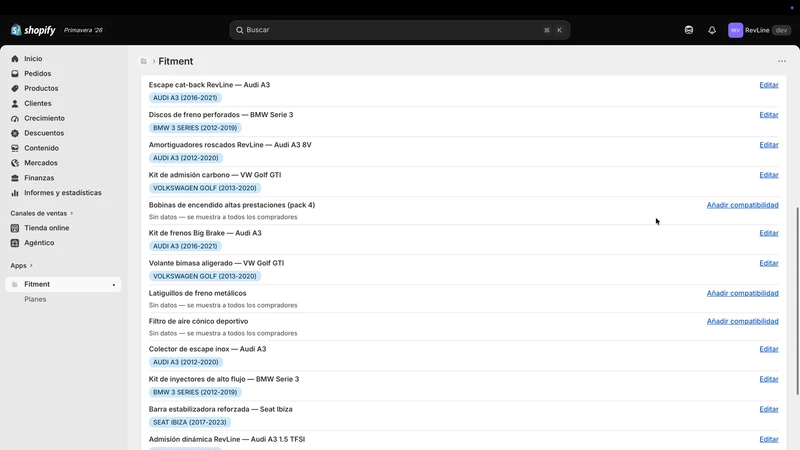Screen dimensions: 800x450
Task: Click the search magnifier icon
Action: coord(239,30)
